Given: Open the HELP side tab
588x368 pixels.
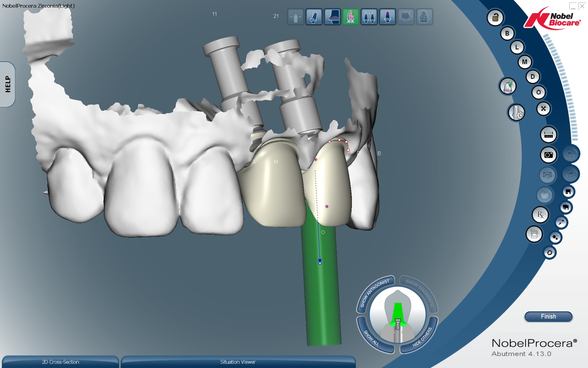Looking at the screenshot, I should [x=8, y=84].
